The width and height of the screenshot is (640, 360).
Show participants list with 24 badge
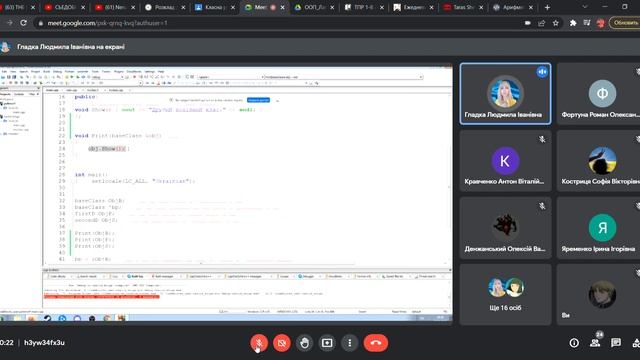point(595,342)
